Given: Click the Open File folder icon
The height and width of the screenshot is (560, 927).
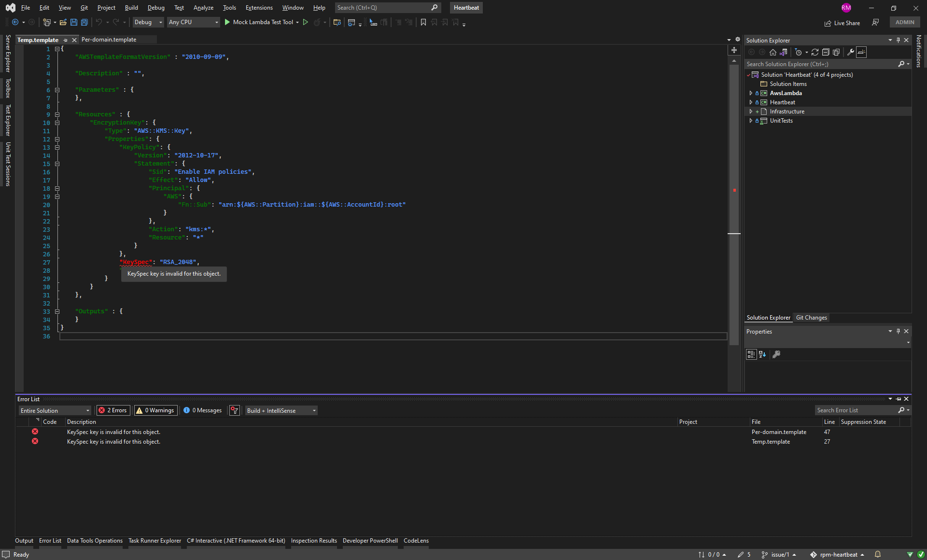Looking at the screenshot, I should coord(63,22).
